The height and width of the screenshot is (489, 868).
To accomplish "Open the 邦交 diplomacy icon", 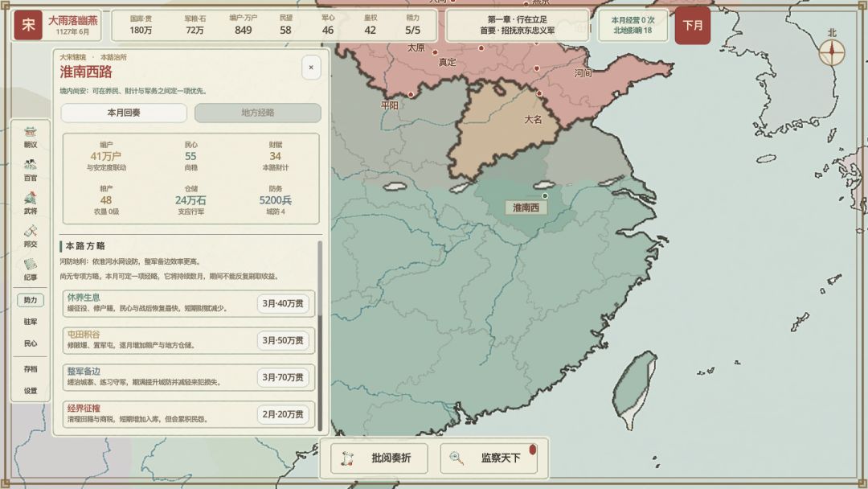I will click(30, 236).
